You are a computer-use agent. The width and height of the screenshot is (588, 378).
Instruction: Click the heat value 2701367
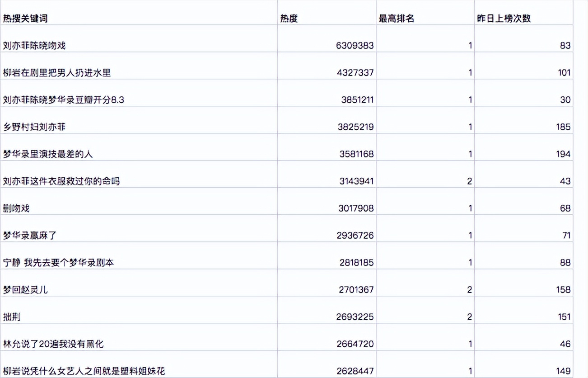[356, 290]
